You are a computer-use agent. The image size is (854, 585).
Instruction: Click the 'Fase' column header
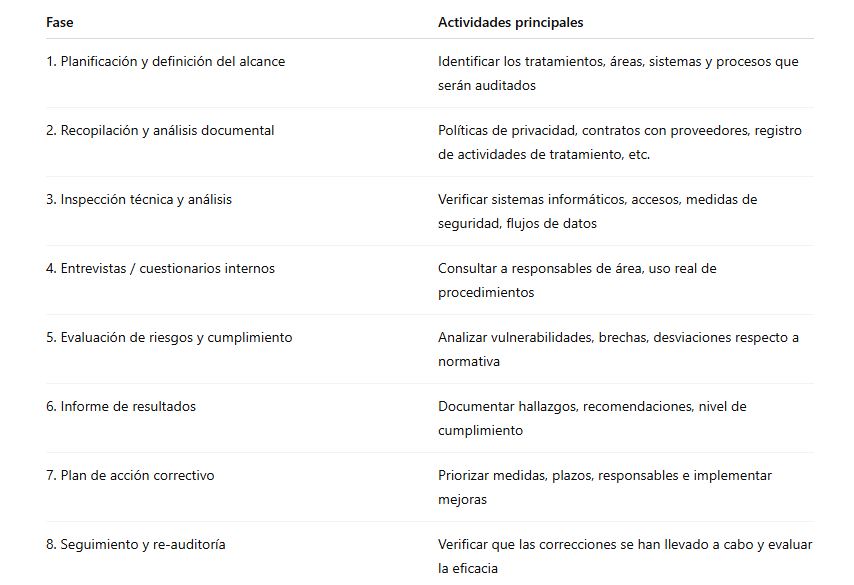[59, 22]
